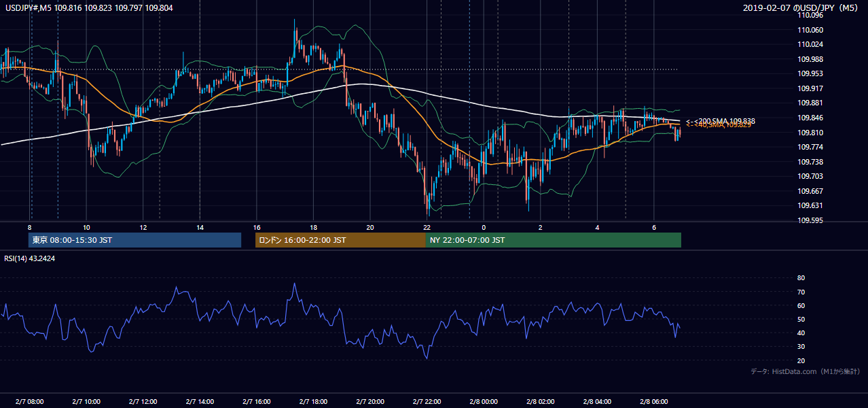Click price axis label 109.631

[x=811, y=205]
